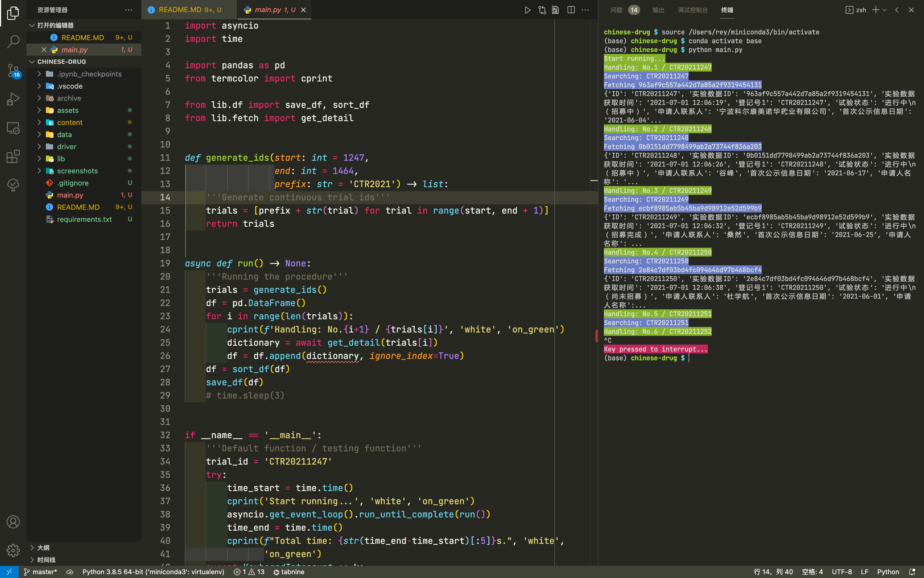Open main.py in the project tree
924x578 pixels.
pos(84,195)
